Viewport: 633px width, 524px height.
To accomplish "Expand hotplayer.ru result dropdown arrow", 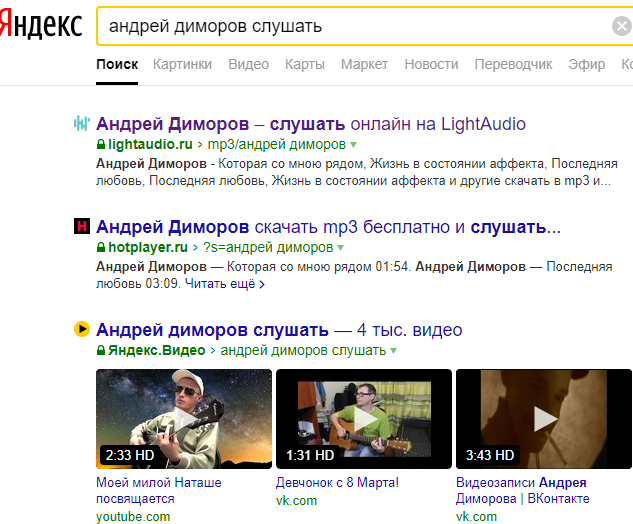I will click(x=341, y=247).
